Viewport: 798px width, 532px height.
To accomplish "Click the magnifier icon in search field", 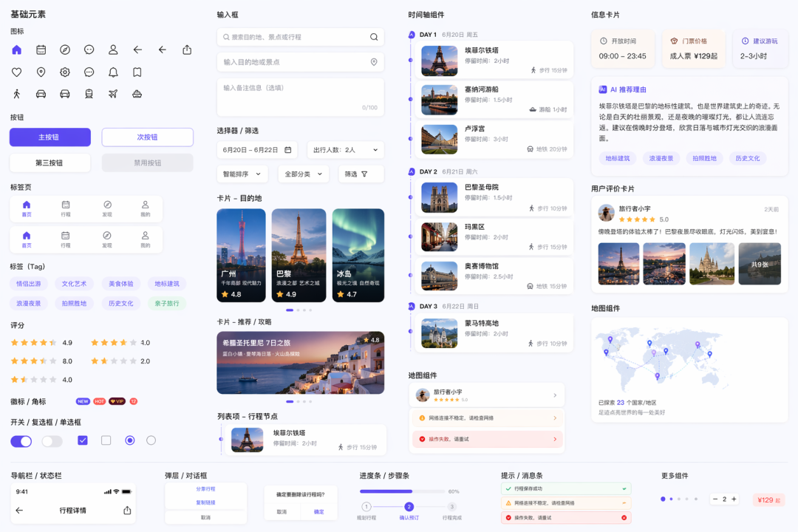I will (374, 37).
